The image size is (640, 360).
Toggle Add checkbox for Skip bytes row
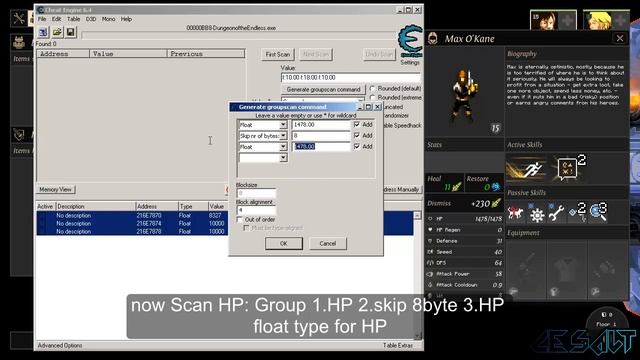(357, 136)
